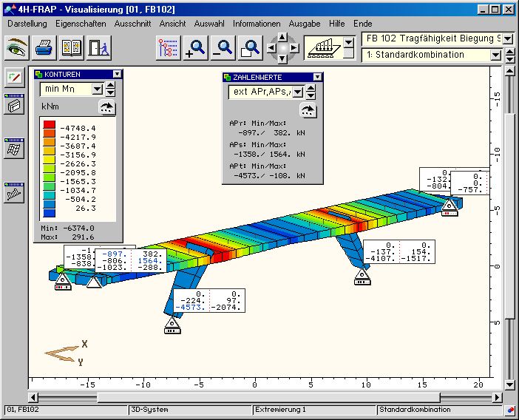The height and width of the screenshot is (420, 519).
Task: Toggle the mesh grid display in left sidebar
Action: pyautogui.click(x=14, y=149)
